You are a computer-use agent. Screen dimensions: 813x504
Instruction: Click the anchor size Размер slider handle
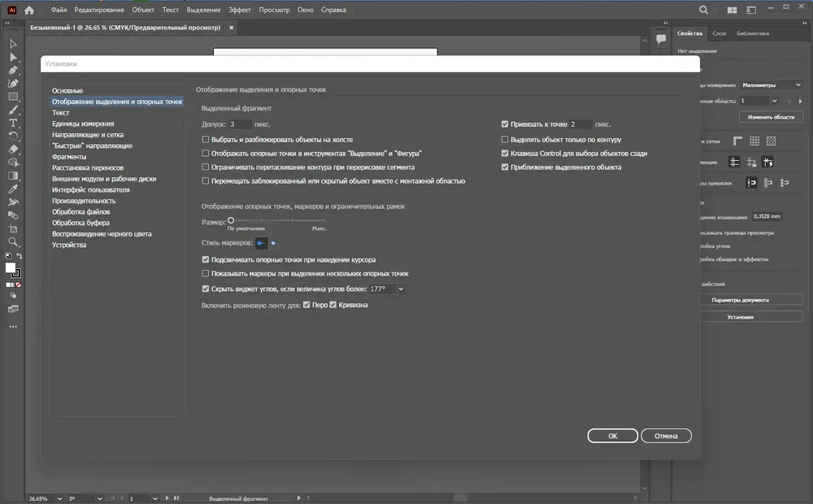point(231,220)
